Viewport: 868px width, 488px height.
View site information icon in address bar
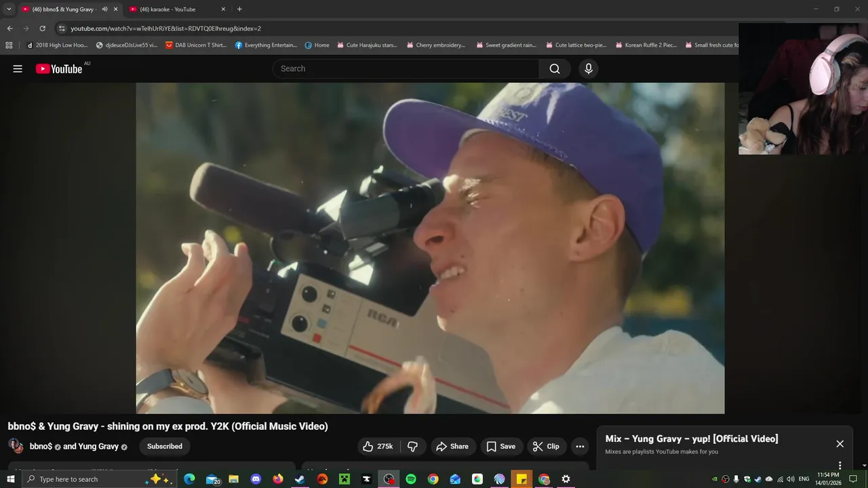[62, 28]
